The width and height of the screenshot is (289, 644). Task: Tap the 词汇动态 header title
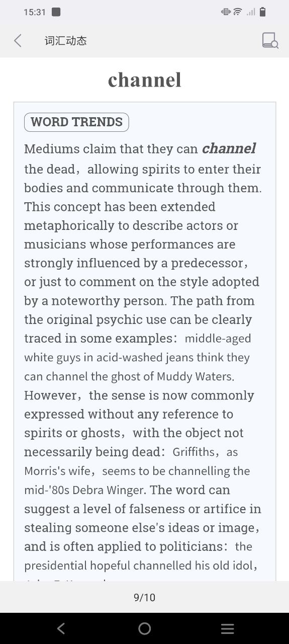(x=66, y=41)
